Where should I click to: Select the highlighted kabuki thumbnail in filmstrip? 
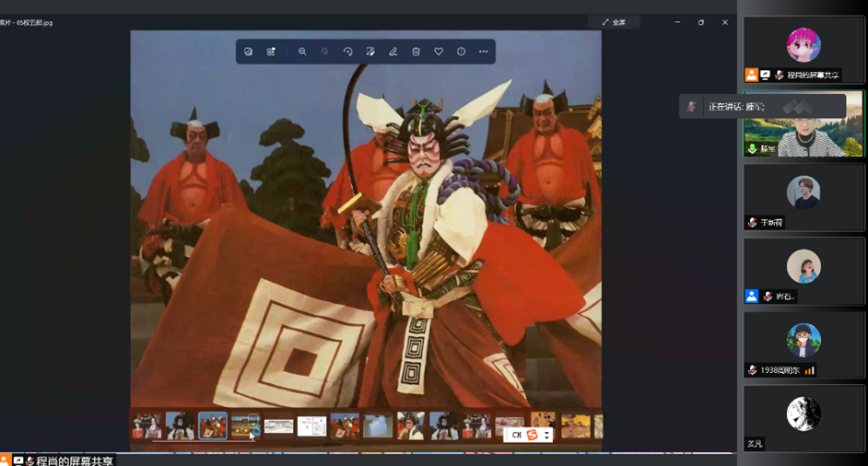click(x=213, y=425)
